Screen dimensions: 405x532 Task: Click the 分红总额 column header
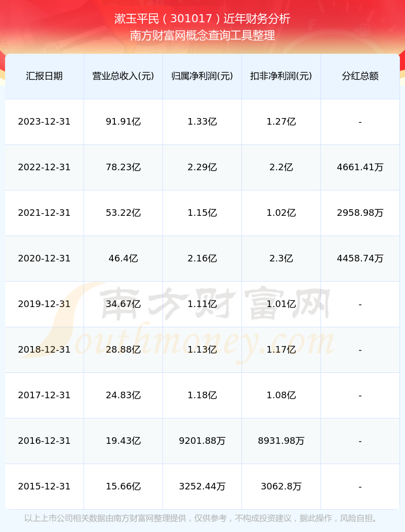click(360, 76)
